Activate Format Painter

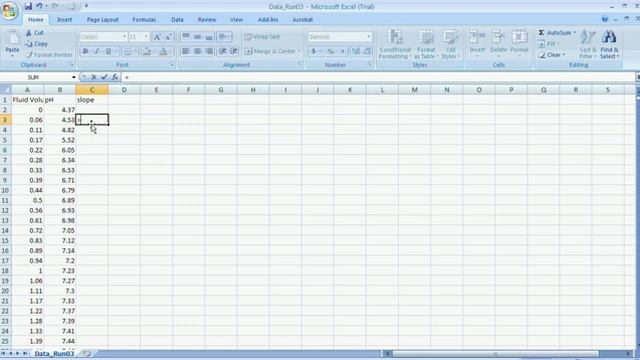coord(48,55)
